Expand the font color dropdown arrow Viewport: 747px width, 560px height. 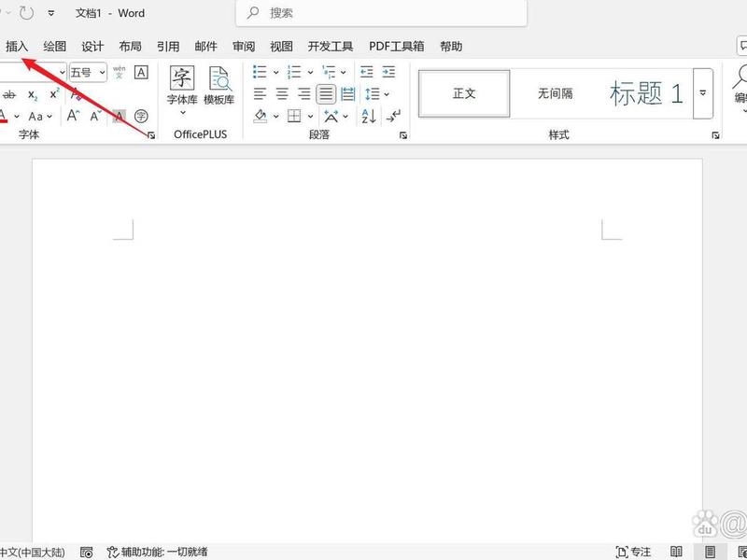click(x=17, y=116)
